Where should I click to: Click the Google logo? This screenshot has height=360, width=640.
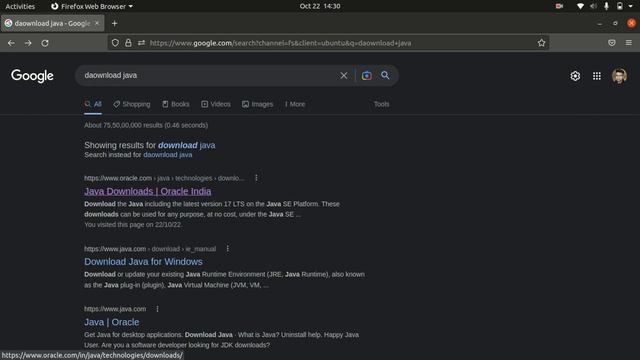[x=32, y=76]
